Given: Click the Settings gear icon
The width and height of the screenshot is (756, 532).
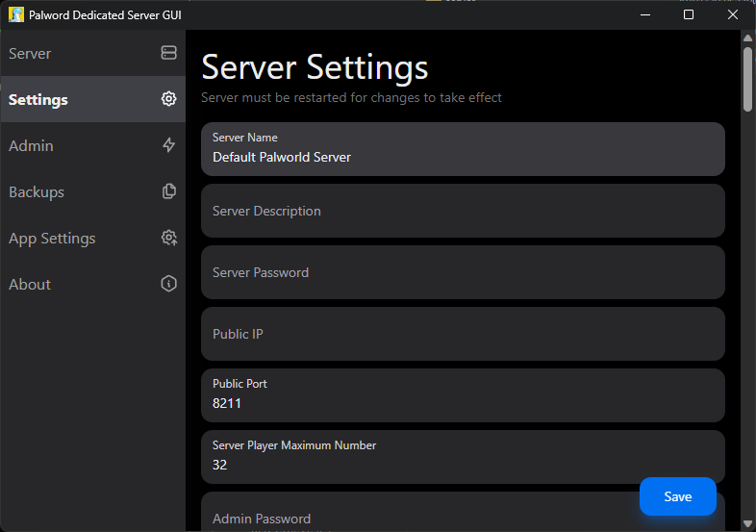Looking at the screenshot, I should tap(168, 99).
